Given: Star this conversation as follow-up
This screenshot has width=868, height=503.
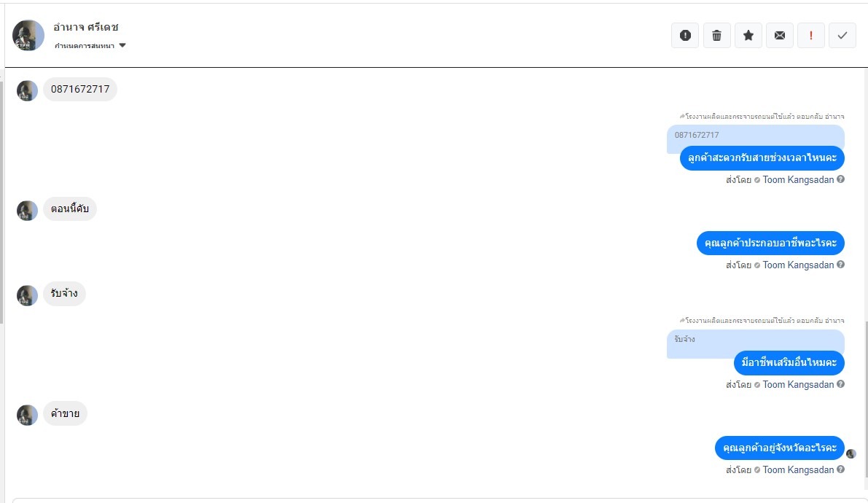Looking at the screenshot, I should coord(748,35).
